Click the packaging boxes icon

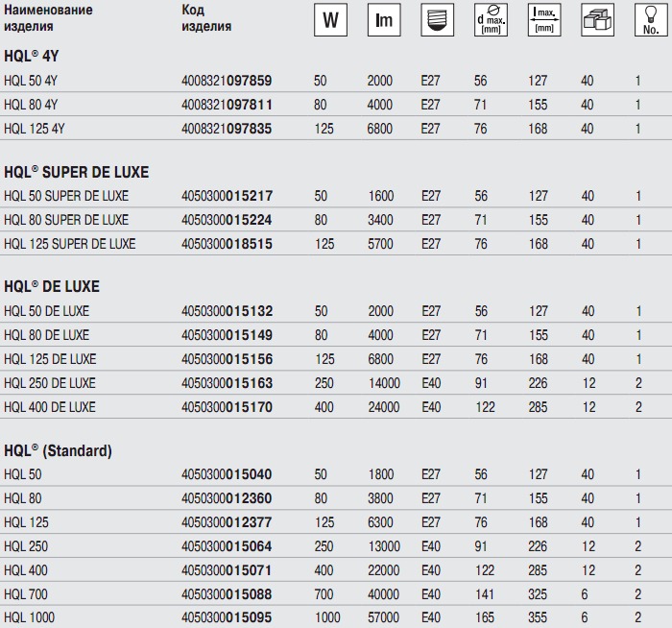pyautogui.click(x=597, y=20)
